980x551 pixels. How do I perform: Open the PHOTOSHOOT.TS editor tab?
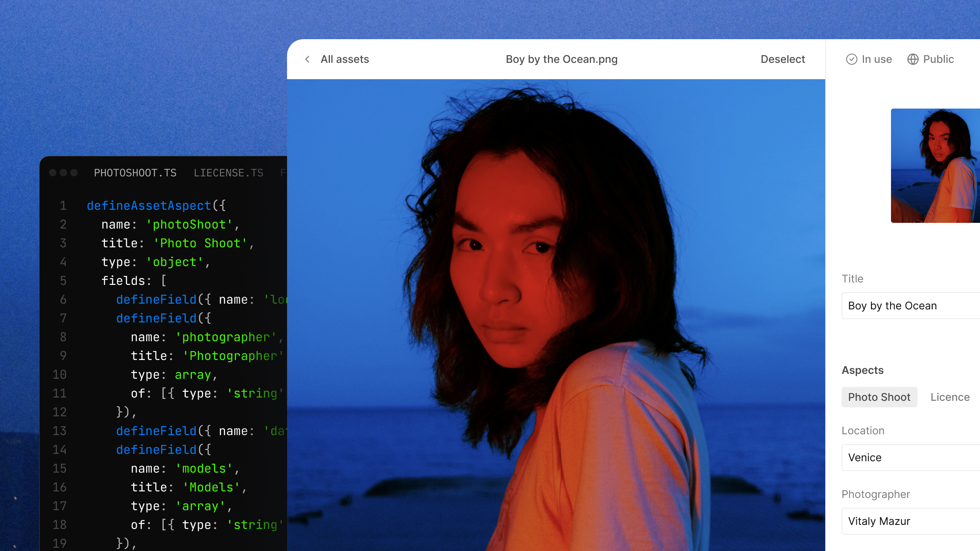(x=135, y=173)
